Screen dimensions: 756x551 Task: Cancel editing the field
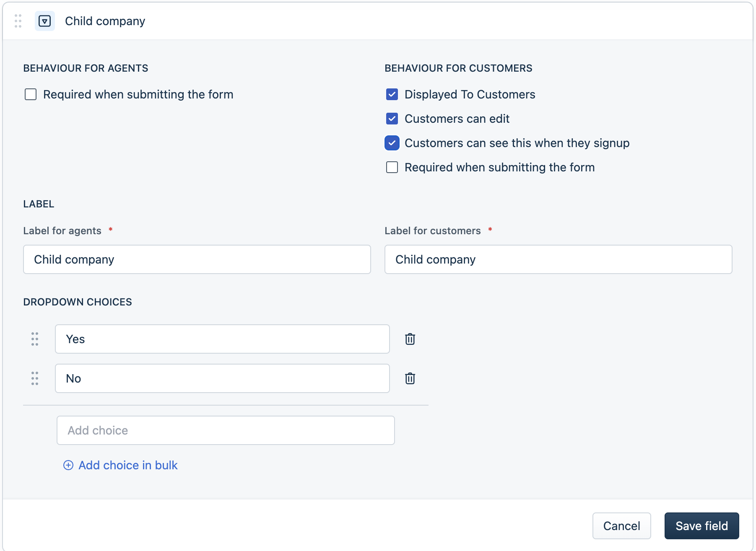621,526
